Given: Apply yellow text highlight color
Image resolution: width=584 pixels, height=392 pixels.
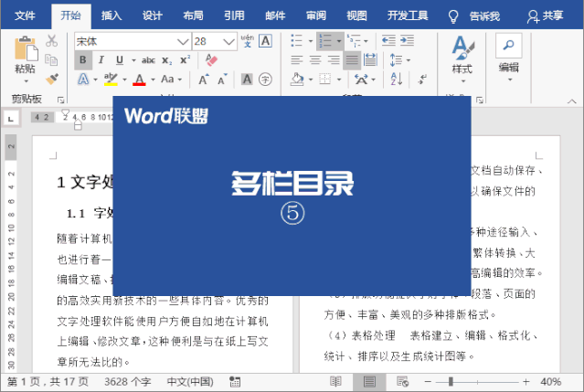Looking at the screenshot, I should 111,79.
